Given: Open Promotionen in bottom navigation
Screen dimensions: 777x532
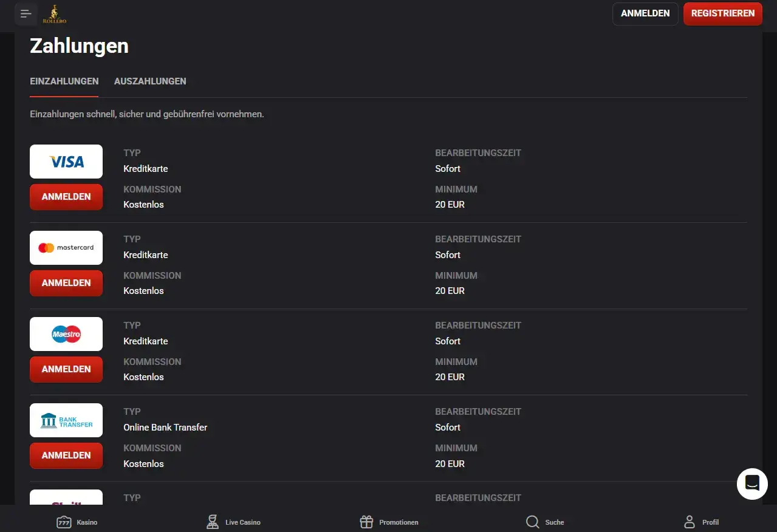Looking at the screenshot, I should 389,522.
